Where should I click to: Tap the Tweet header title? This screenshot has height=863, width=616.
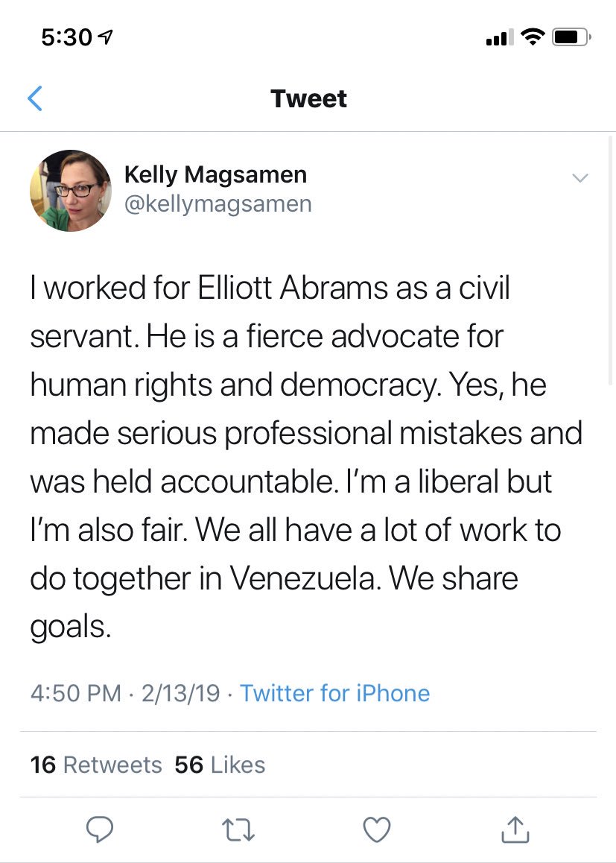point(308,98)
